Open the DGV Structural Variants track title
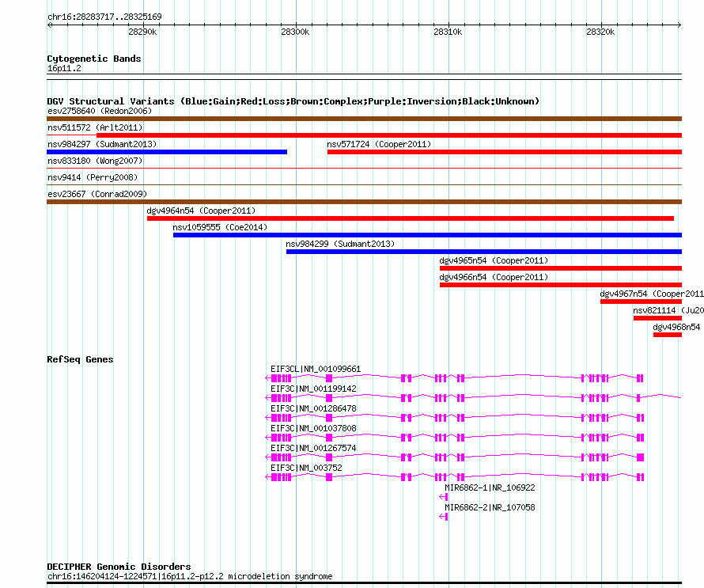The width and height of the screenshot is (704, 588). coord(293,101)
